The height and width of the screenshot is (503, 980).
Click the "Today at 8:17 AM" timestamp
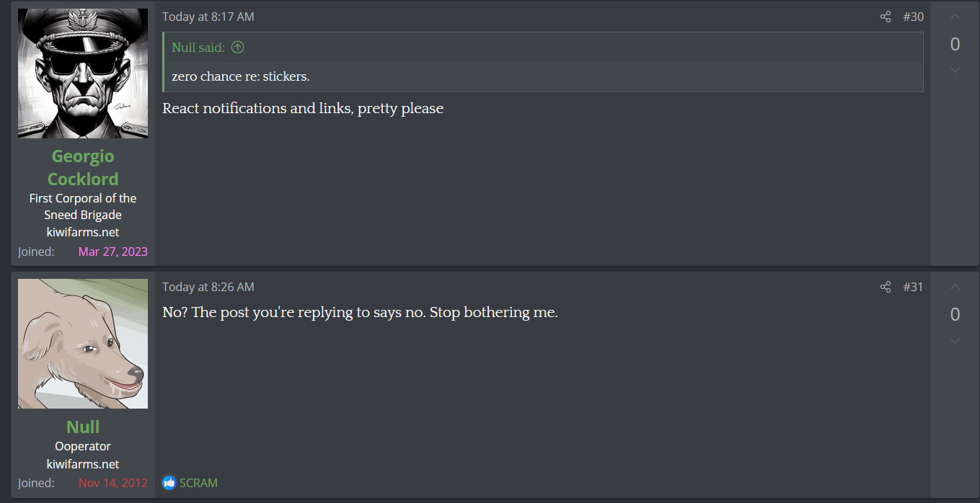click(x=208, y=17)
